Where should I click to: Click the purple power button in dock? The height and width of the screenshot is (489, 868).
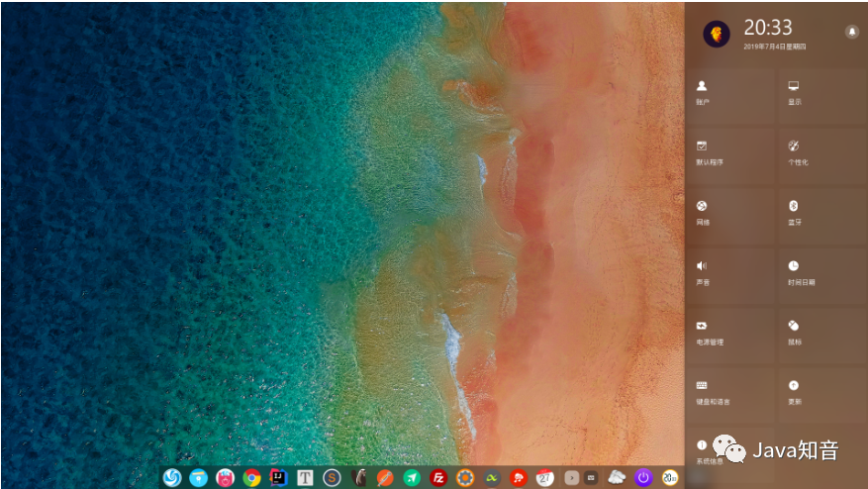pyautogui.click(x=643, y=477)
